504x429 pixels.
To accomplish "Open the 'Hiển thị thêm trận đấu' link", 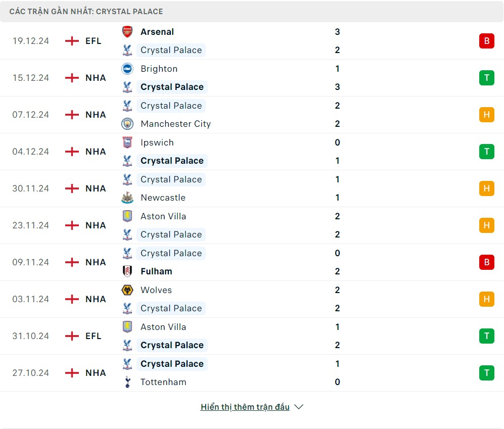I will coord(245,407).
